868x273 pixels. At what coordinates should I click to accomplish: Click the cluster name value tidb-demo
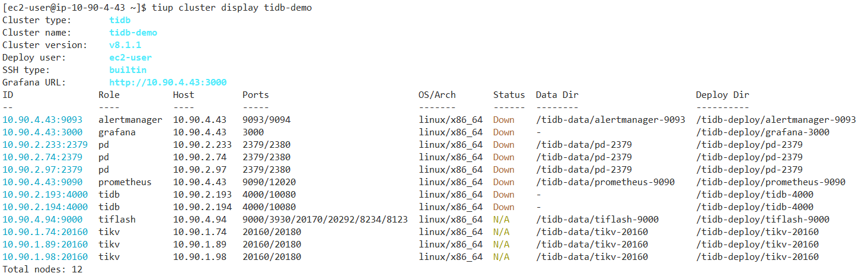pos(133,33)
